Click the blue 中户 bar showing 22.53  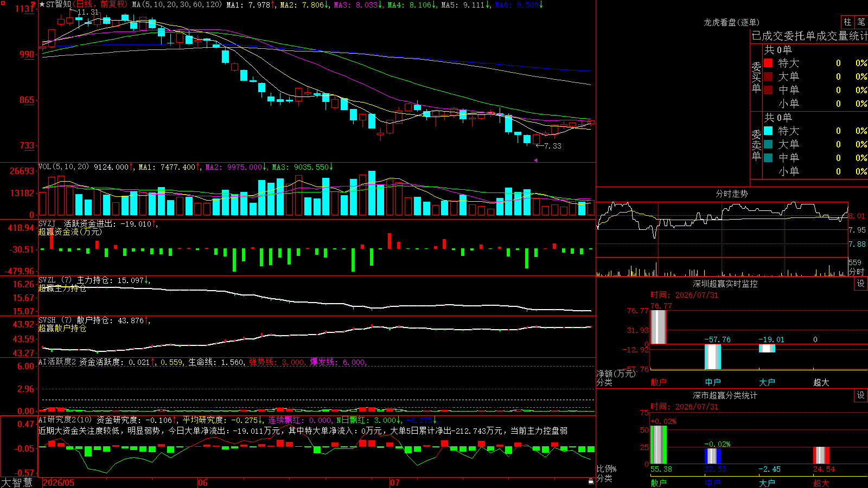[x=713, y=456]
